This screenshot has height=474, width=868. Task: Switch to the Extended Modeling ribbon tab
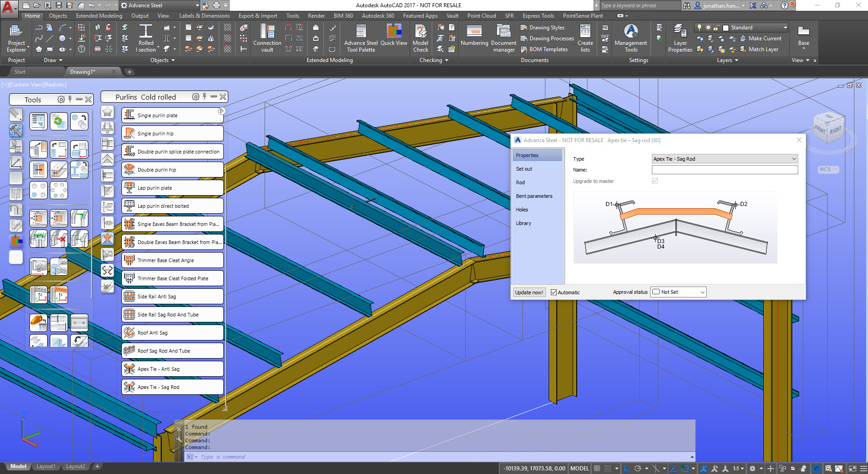pos(99,16)
